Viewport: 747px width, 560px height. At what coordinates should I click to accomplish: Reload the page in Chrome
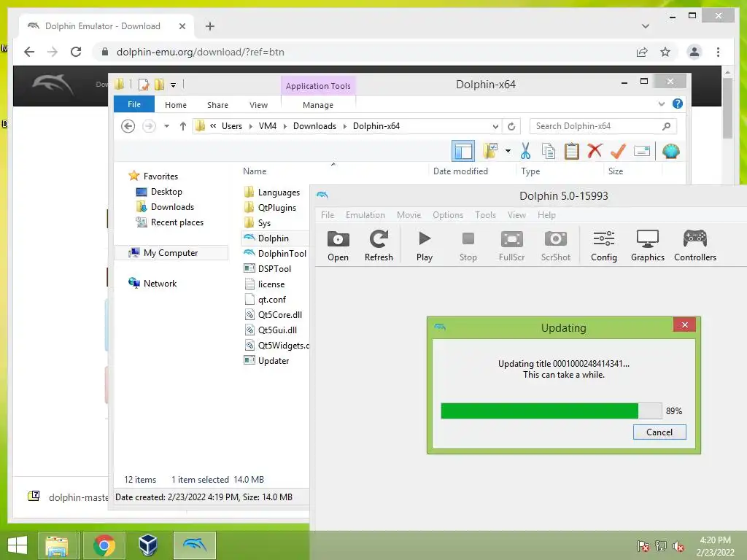pyautogui.click(x=76, y=52)
